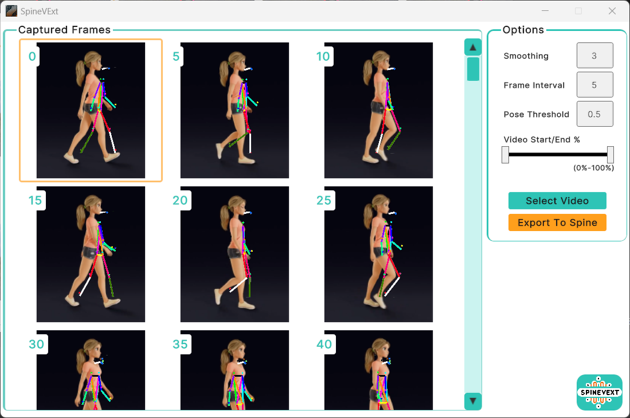Click the SpineVExt title bar app icon

coord(11,11)
